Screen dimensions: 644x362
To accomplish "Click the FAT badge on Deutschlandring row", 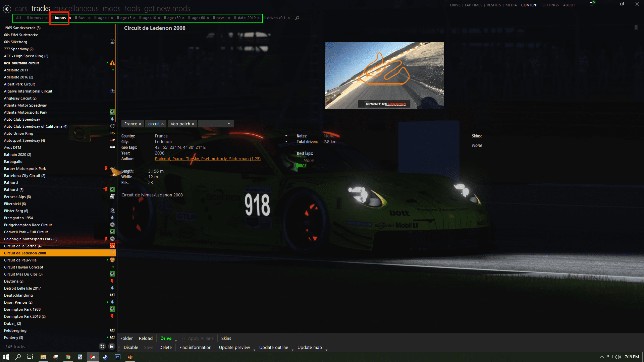I will [112, 295].
